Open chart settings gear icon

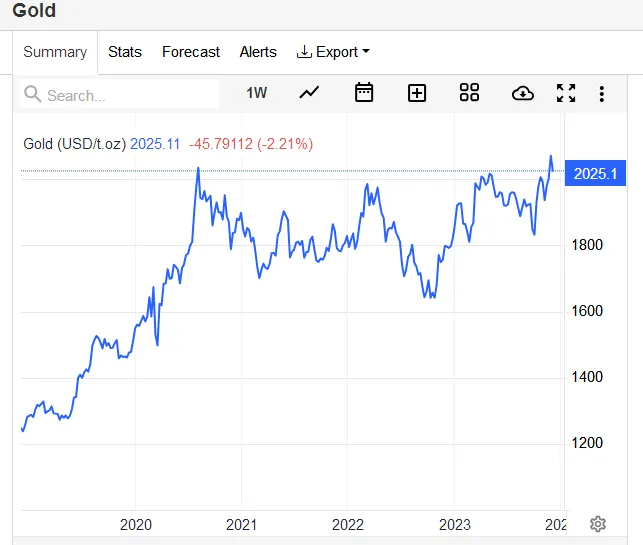[598, 524]
